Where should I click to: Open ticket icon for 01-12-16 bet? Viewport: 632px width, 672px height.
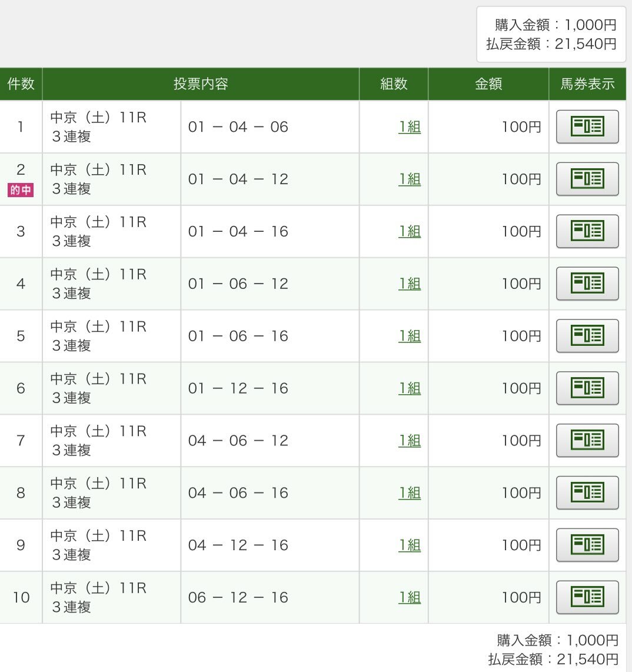[587, 388]
